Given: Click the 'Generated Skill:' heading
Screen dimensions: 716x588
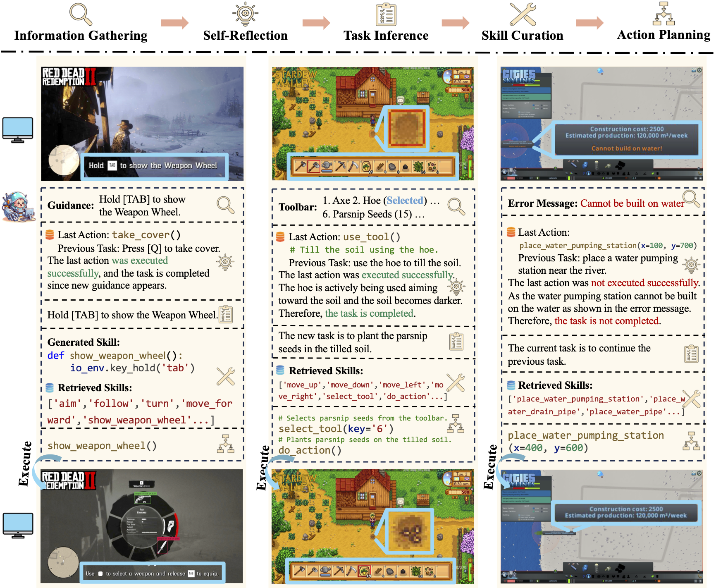Looking at the screenshot, I should click(x=84, y=342).
